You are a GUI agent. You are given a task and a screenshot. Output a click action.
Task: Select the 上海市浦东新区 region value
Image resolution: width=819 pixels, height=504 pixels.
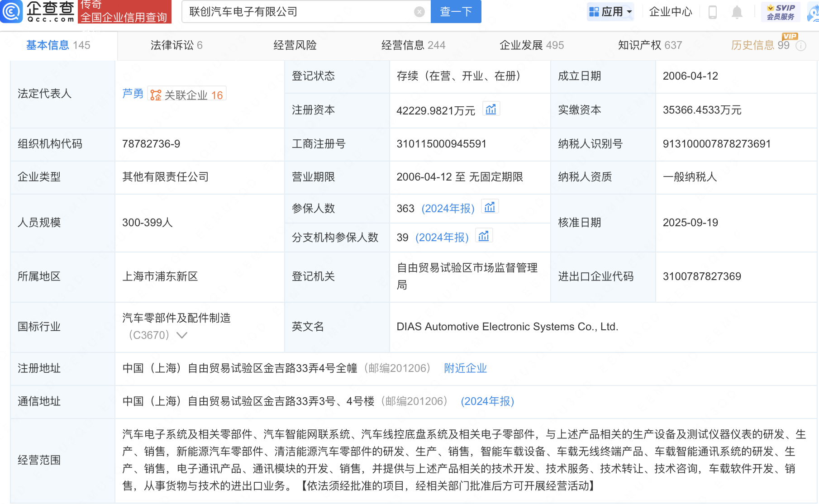click(160, 276)
